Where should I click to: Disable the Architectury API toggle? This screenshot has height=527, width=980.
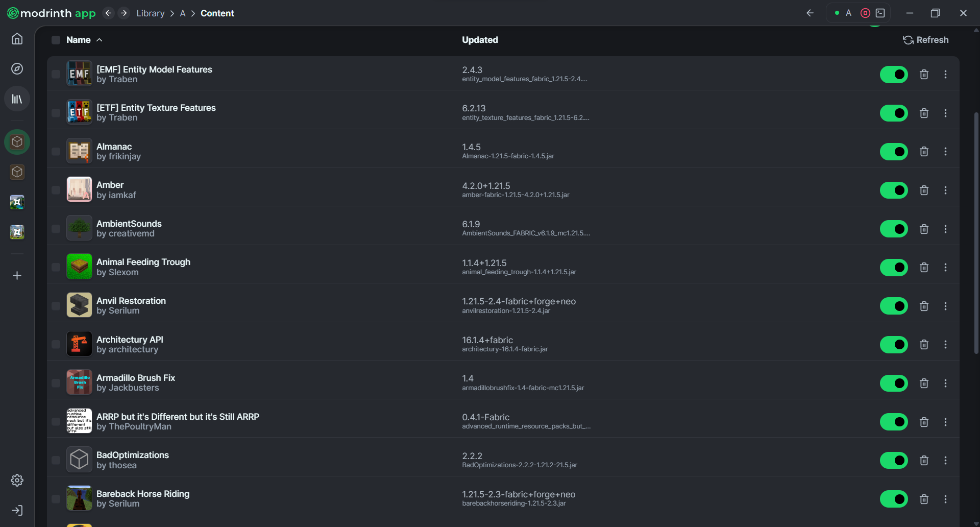click(x=894, y=345)
